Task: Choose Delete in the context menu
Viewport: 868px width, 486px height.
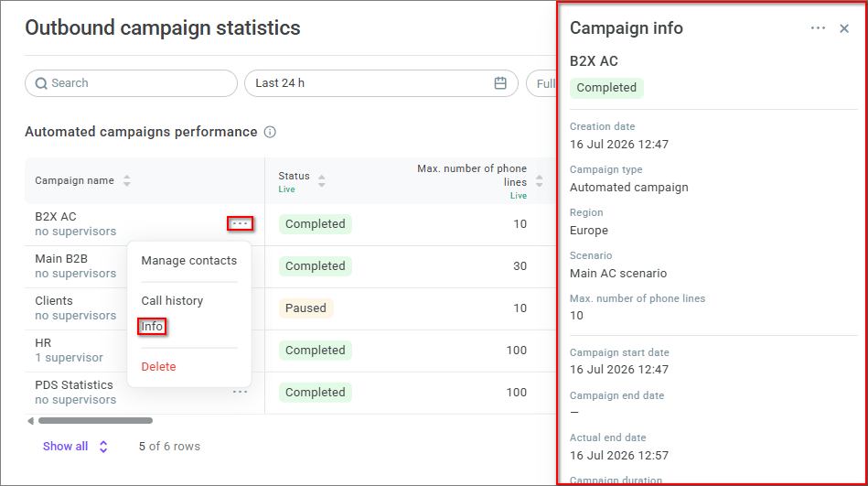Action: [158, 366]
